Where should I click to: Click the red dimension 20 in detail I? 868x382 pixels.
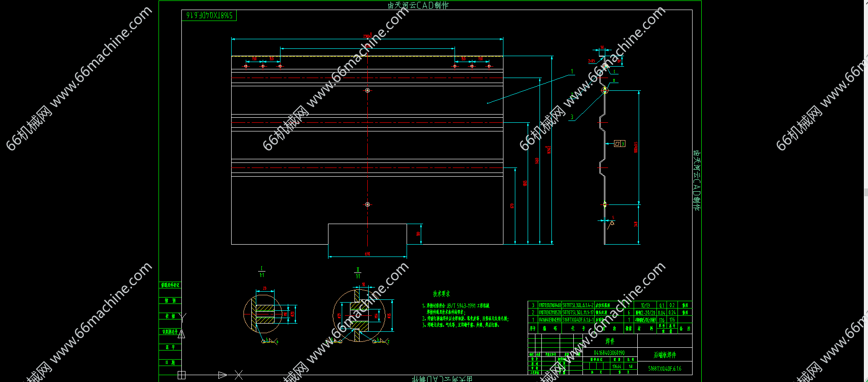[x=265, y=288]
